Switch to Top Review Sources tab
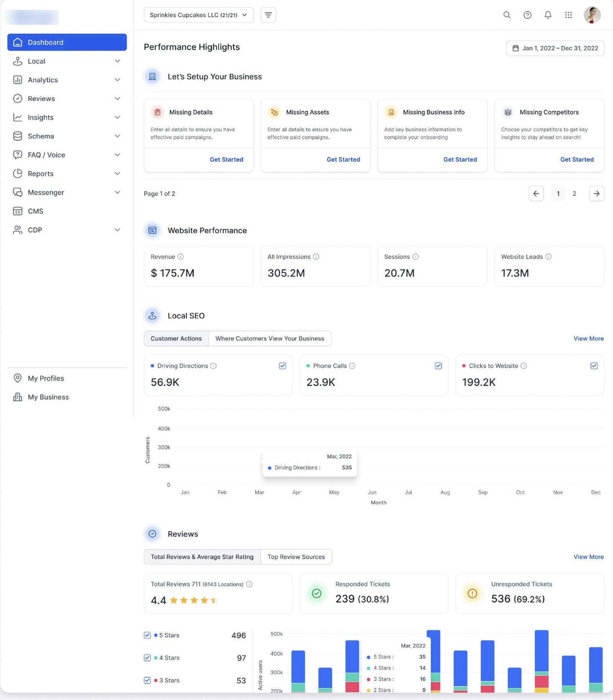The image size is (613, 700). point(296,557)
